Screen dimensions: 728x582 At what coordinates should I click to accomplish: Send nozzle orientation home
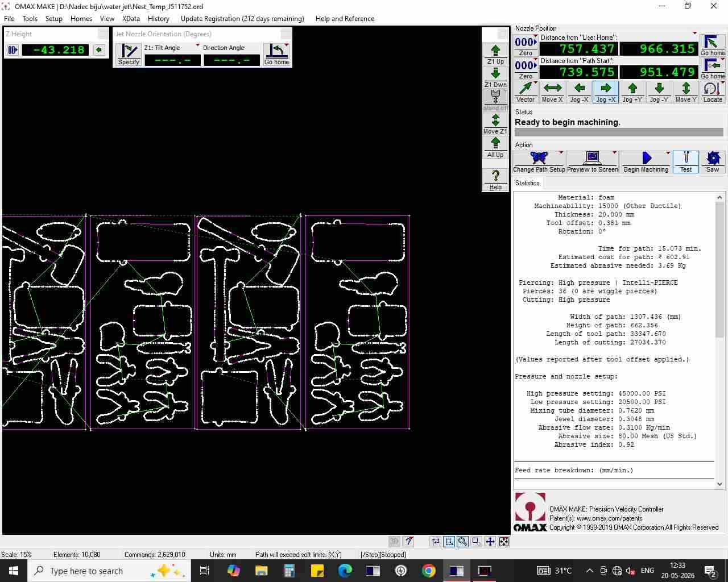click(x=276, y=55)
